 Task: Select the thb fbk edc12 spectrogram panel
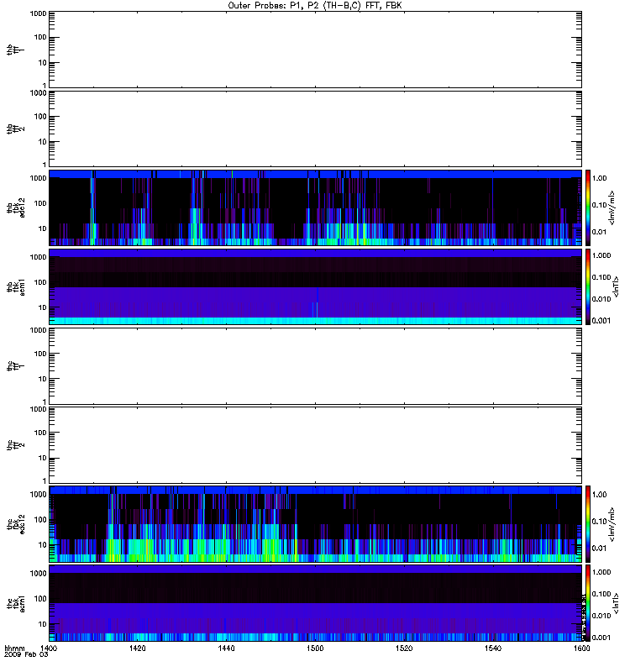tap(315, 207)
